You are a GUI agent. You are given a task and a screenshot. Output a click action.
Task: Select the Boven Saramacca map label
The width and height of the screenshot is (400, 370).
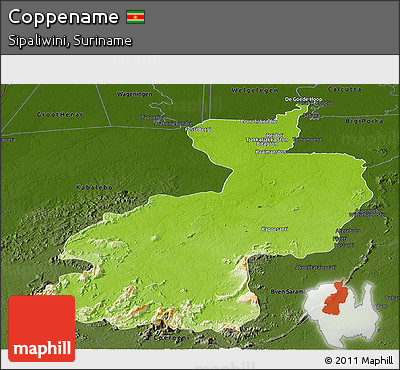pos(289,292)
